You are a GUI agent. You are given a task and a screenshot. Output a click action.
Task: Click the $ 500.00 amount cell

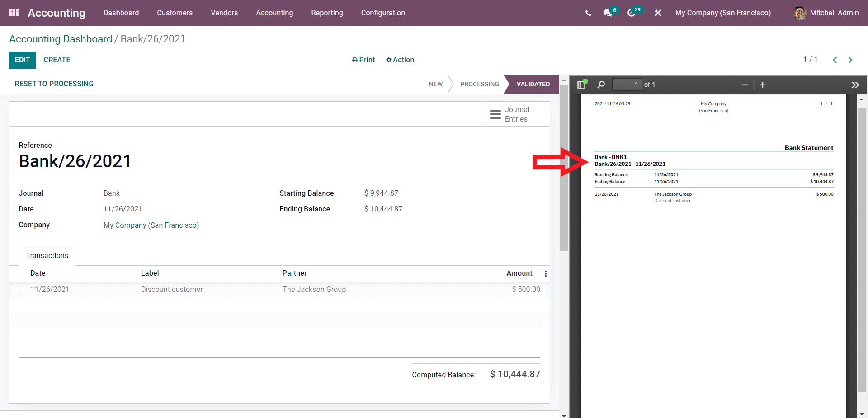pyautogui.click(x=526, y=290)
